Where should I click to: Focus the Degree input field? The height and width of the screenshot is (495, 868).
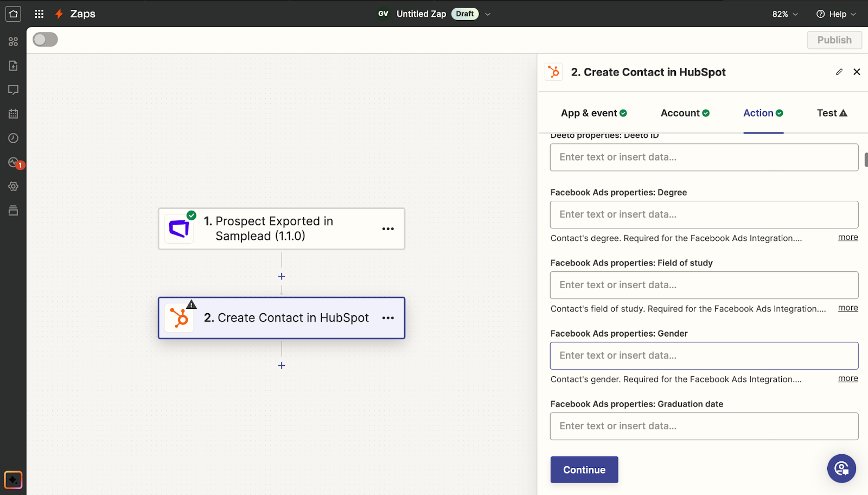(x=704, y=215)
